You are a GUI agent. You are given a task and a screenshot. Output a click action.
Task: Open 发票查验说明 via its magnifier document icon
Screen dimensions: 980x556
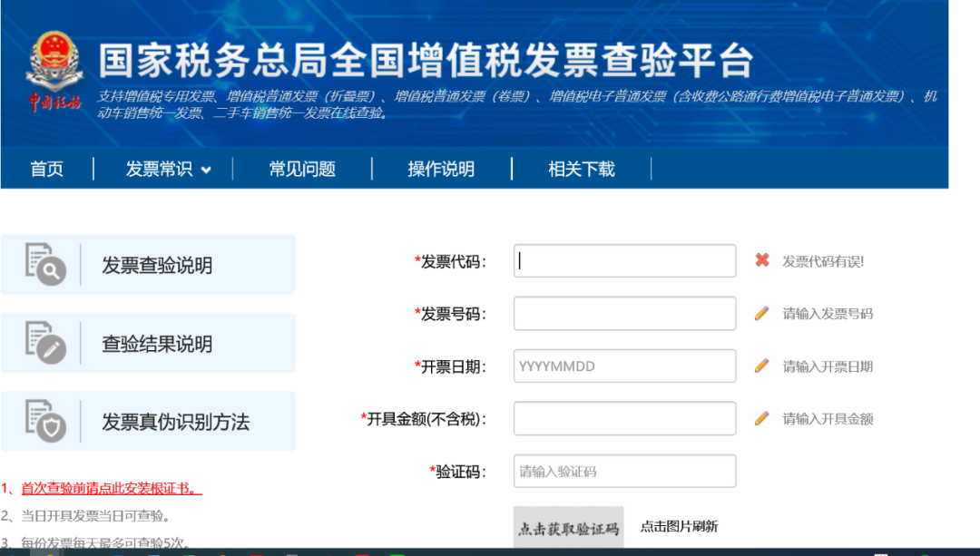coord(45,264)
